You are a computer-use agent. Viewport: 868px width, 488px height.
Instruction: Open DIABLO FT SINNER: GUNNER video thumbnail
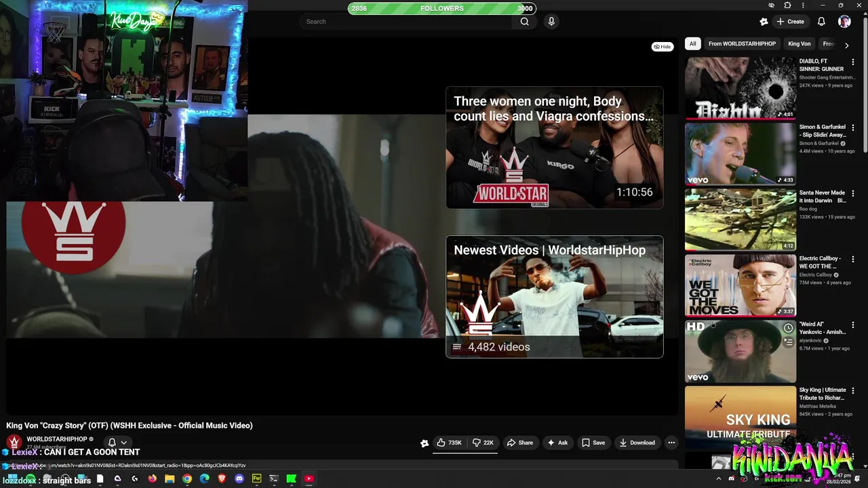tap(740, 88)
